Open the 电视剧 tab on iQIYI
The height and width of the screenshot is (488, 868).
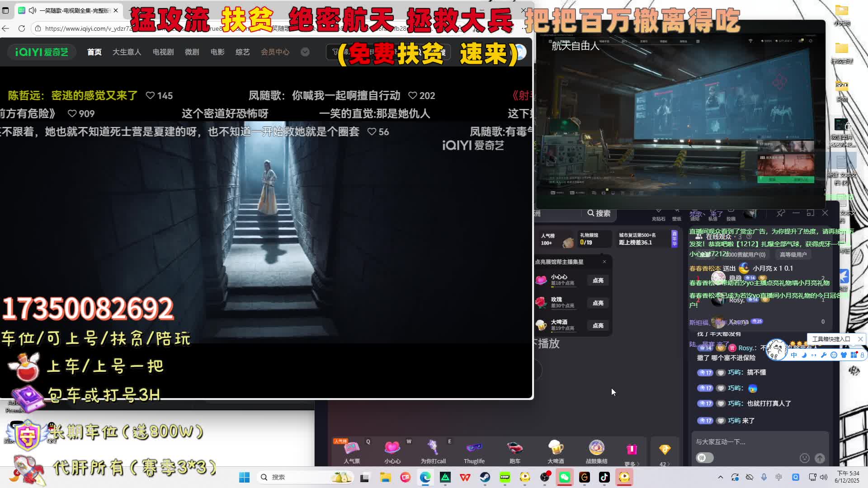click(163, 52)
